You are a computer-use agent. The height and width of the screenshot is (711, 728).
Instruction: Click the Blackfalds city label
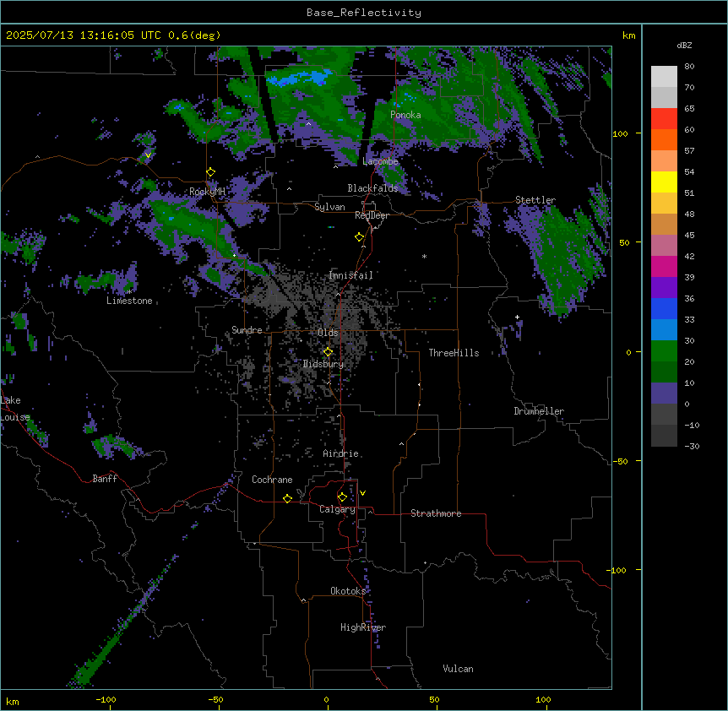pos(372,188)
